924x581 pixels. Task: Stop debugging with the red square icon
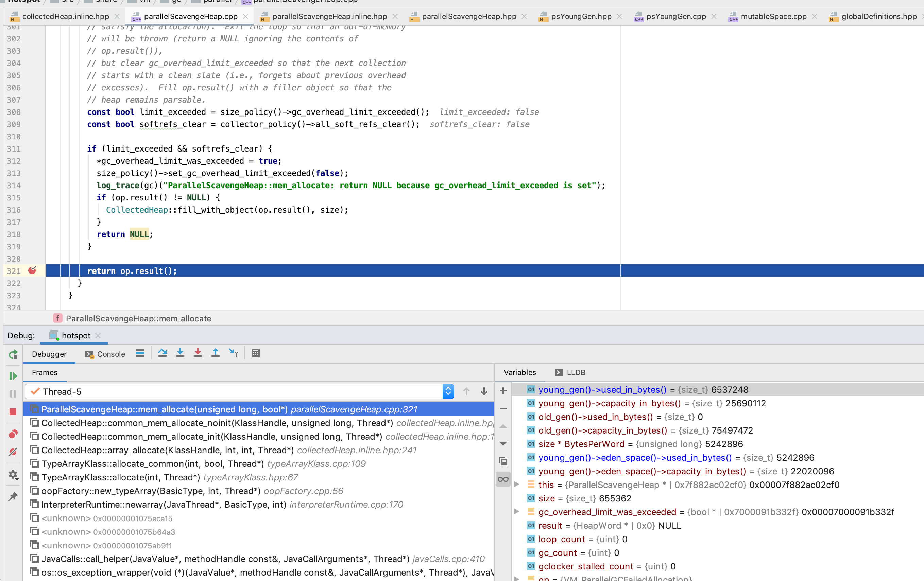point(13,411)
